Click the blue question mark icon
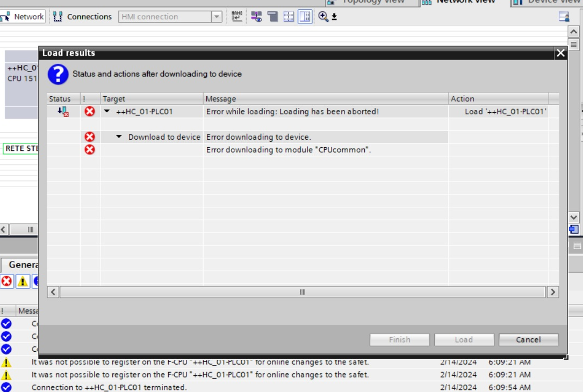Viewport: 583px width, 392px height. click(x=58, y=74)
